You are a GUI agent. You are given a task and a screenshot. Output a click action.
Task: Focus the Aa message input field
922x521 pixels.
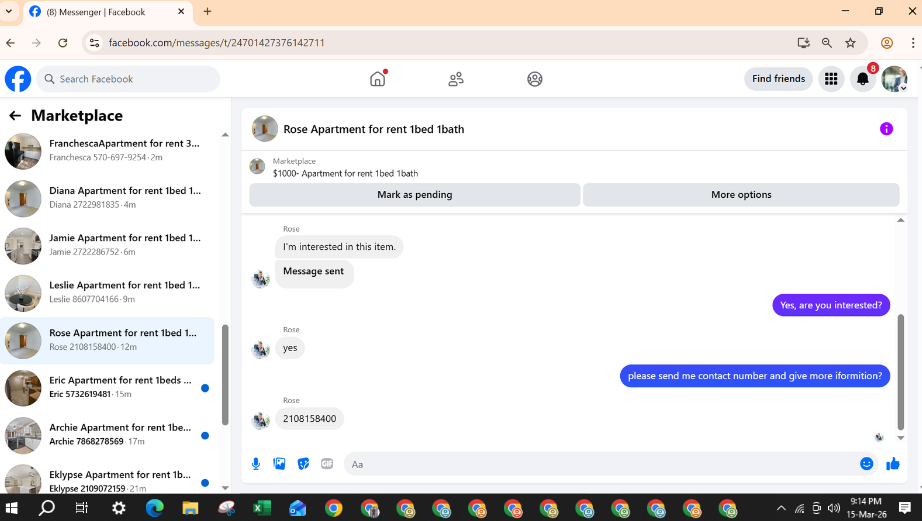pyautogui.click(x=600, y=464)
